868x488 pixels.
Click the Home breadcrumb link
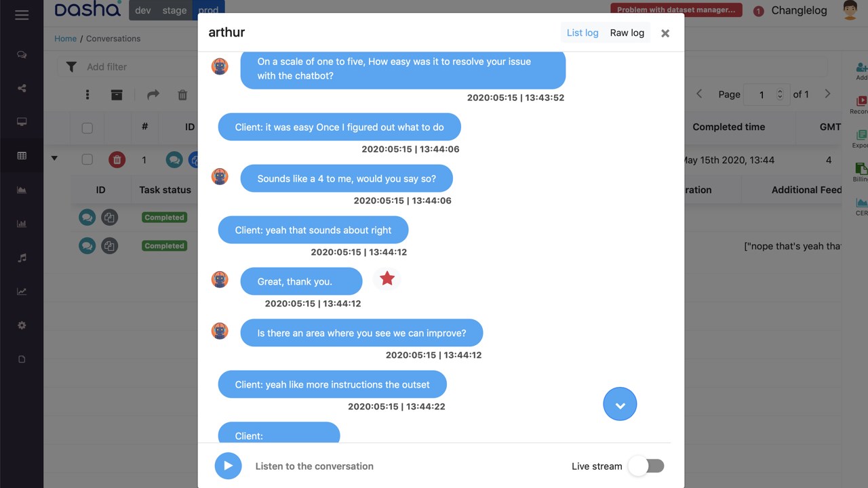(x=65, y=39)
